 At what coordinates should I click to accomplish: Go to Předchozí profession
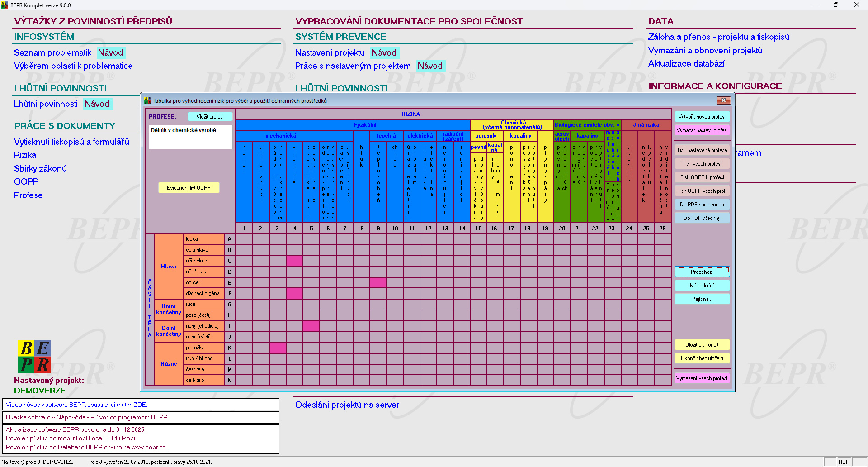click(702, 272)
